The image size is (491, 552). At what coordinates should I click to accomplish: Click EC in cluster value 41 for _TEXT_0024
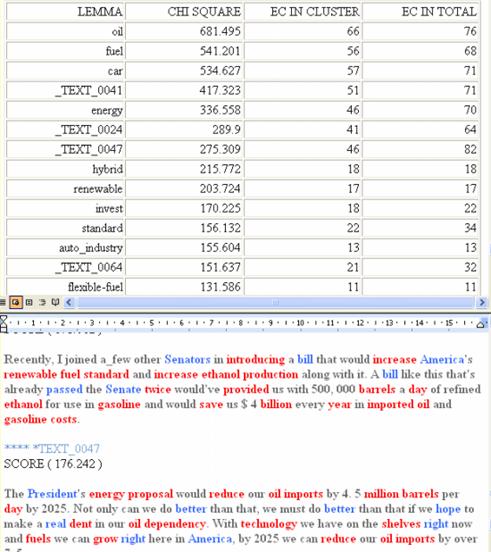click(353, 130)
